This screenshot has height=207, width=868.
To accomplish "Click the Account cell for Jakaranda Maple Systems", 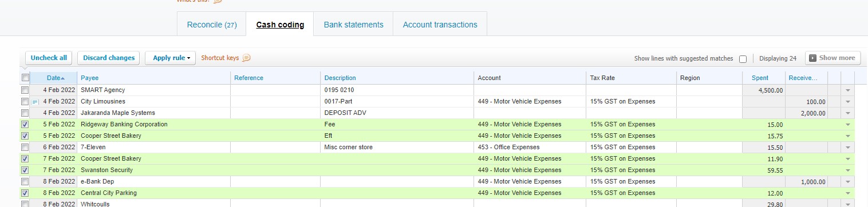I will click(x=530, y=113).
